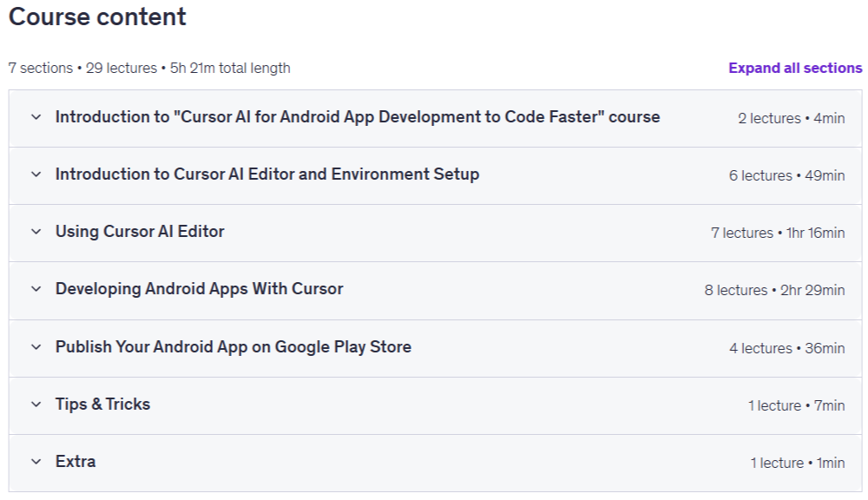Open section title Introduction to Cursor AI Editor and Environment Setup
Screen dimensions: 868x500
pos(267,174)
